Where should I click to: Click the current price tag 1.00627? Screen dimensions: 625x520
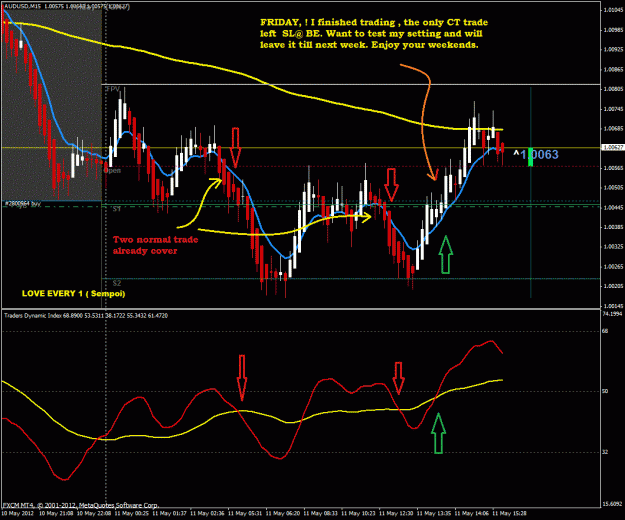[x=613, y=147]
